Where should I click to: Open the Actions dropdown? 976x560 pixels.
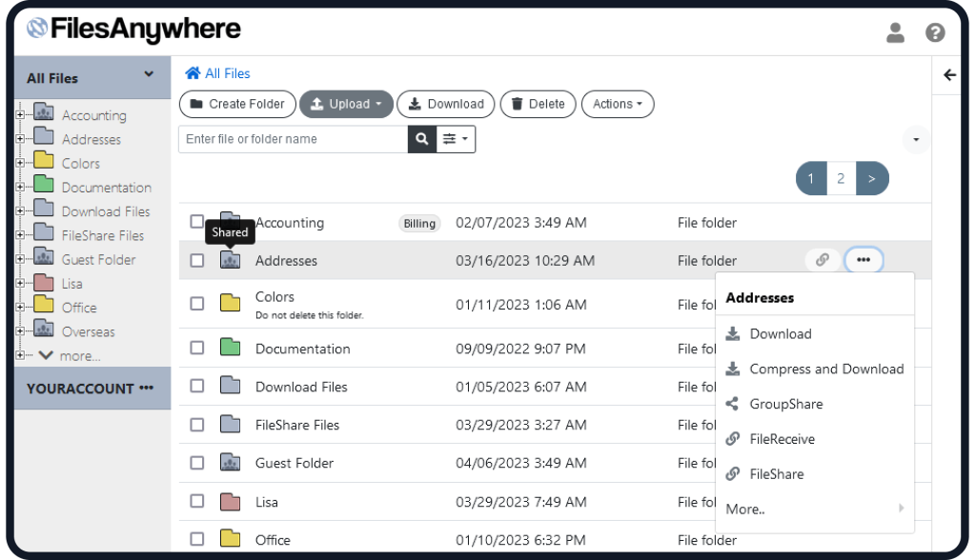coord(617,104)
